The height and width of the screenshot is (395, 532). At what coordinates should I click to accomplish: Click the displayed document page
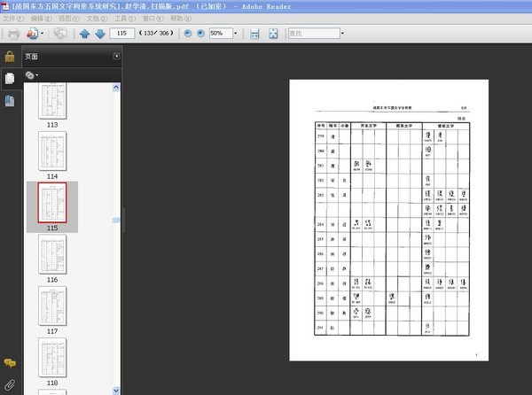pos(389,221)
